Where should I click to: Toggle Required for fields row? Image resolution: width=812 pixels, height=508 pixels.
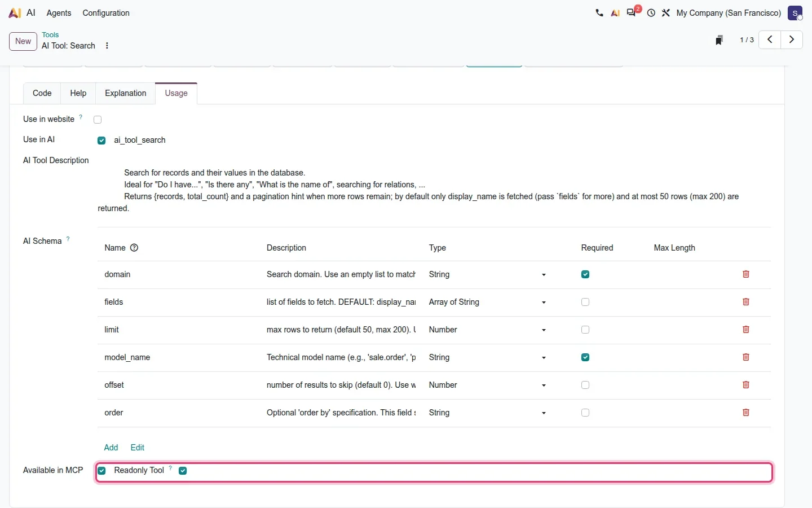coord(585,302)
